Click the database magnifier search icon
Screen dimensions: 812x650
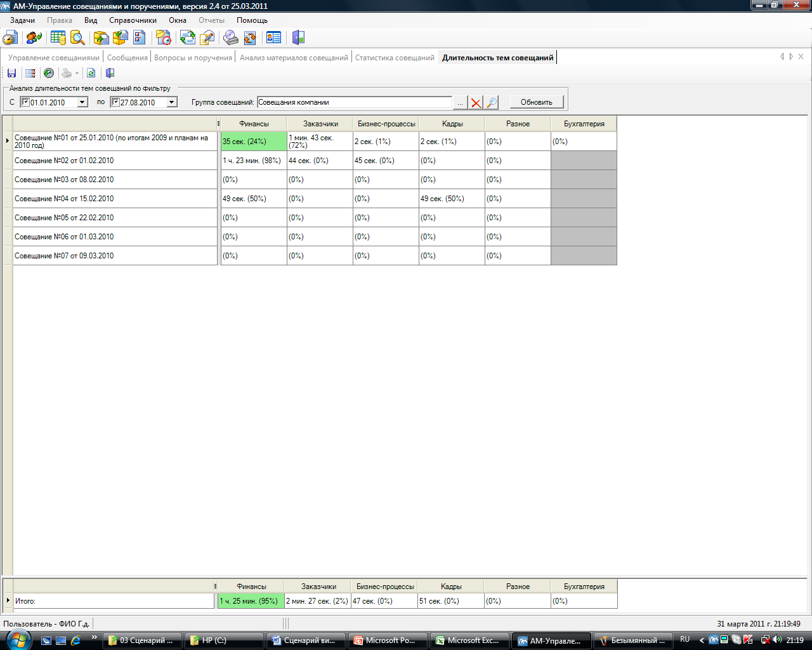77,38
